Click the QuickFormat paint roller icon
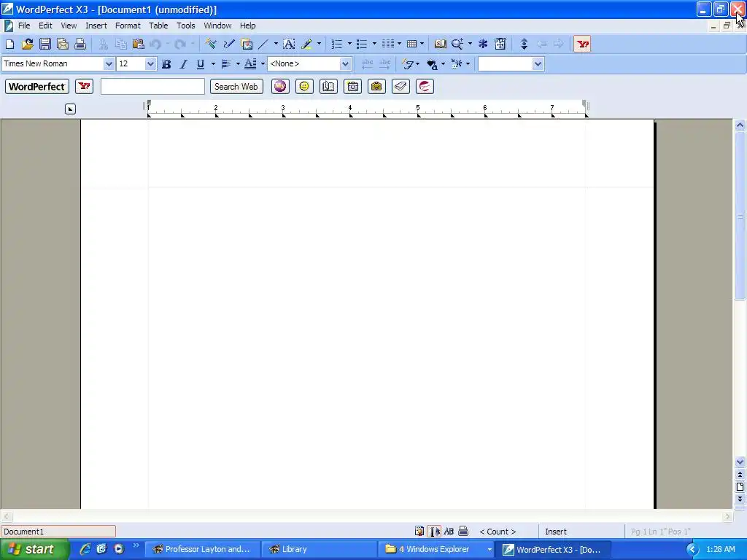747x560 pixels. pos(211,44)
